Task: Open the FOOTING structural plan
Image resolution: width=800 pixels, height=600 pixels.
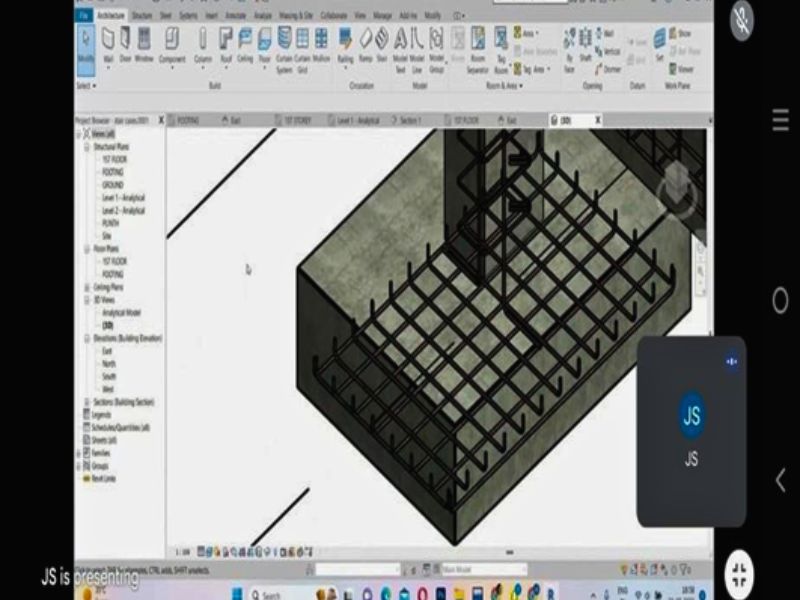Action: [113, 172]
